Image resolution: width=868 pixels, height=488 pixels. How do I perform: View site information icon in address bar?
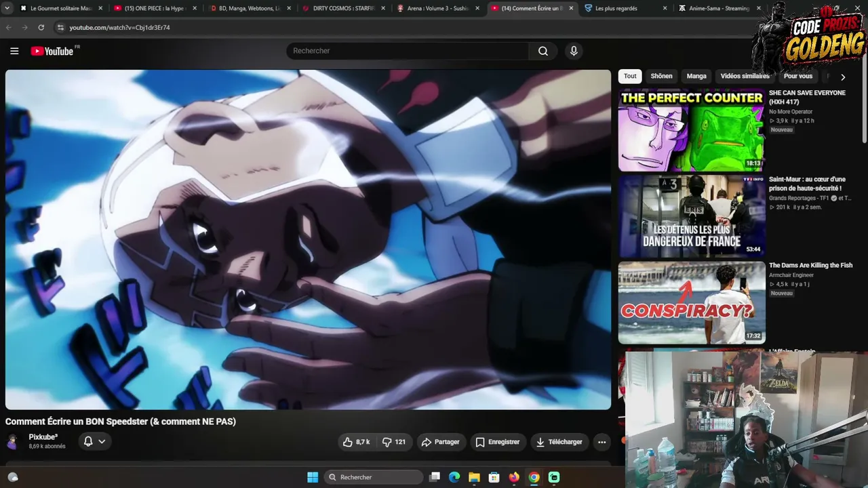point(60,28)
